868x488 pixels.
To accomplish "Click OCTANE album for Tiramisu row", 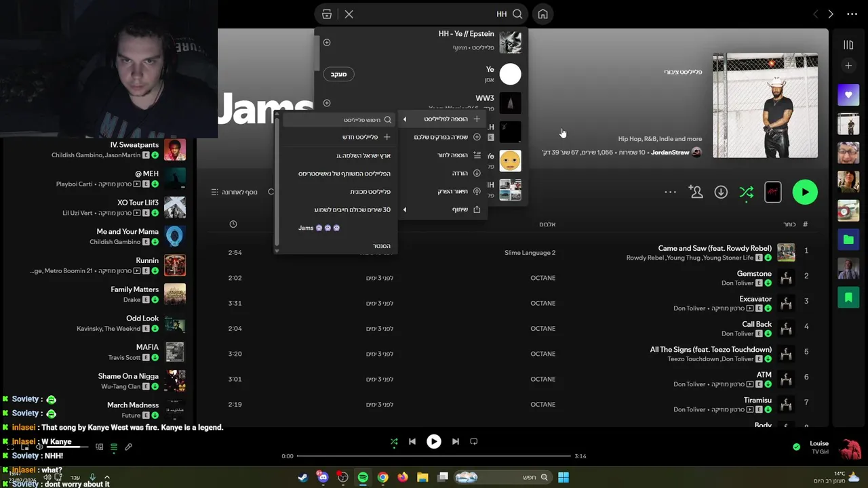I will click(x=542, y=405).
